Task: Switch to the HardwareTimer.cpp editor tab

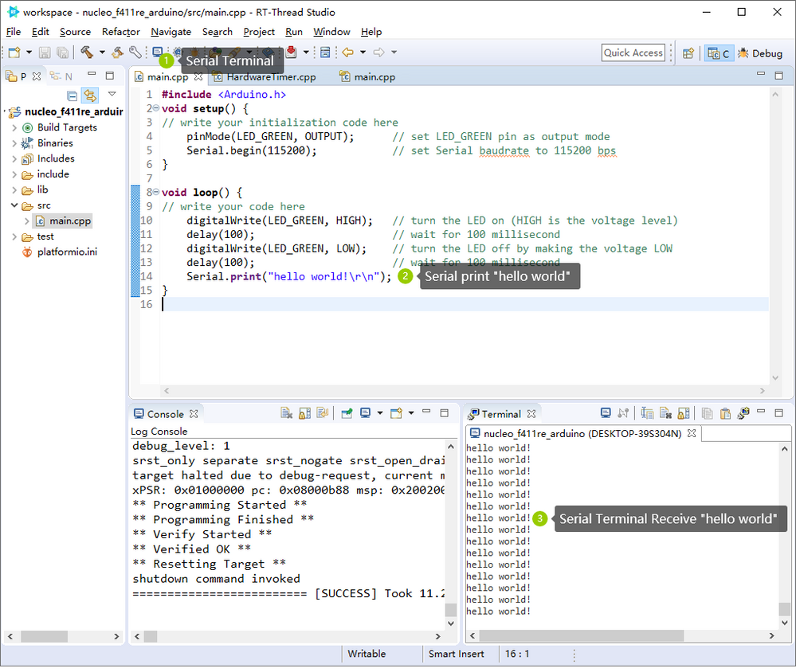Action: click(271, 77)
